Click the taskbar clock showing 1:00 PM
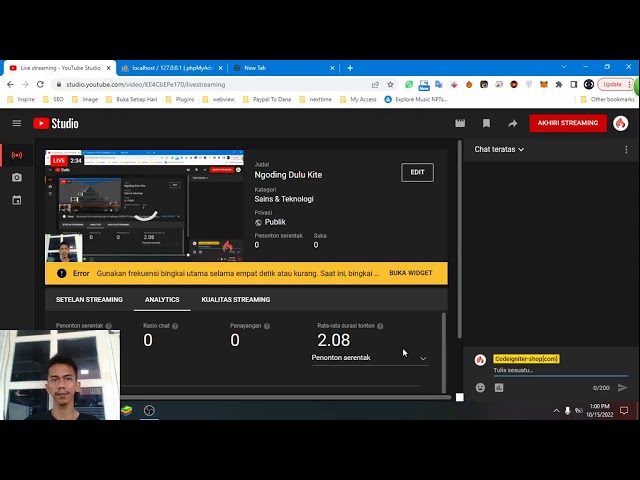This screenshot has height=480, width=640. 599,411
